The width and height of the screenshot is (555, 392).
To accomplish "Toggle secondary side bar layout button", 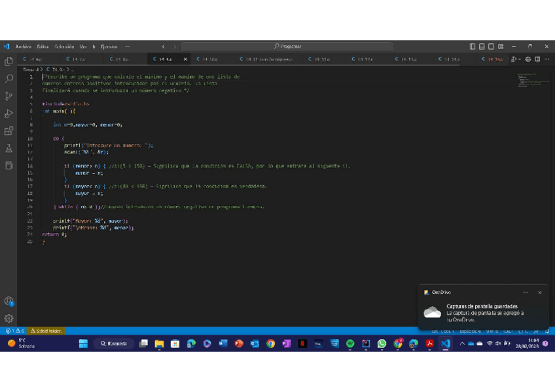I will coord(491,46).
